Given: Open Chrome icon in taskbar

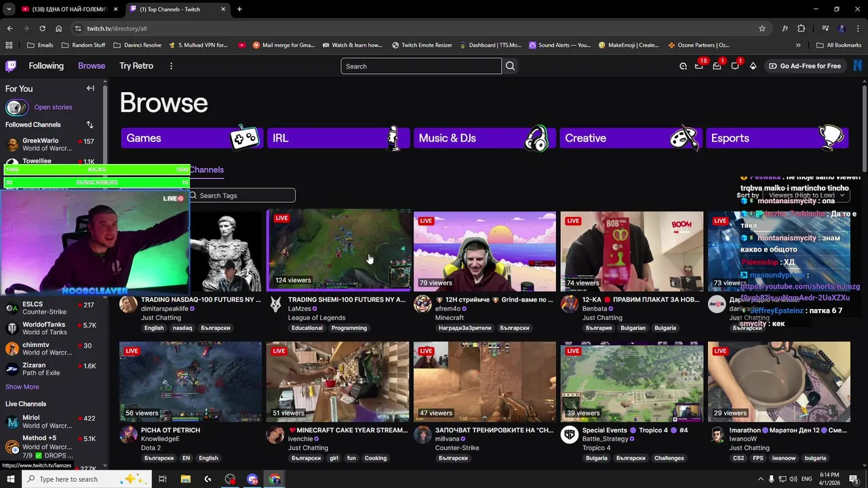Looking at the screenshot, I should click(275, 479).
